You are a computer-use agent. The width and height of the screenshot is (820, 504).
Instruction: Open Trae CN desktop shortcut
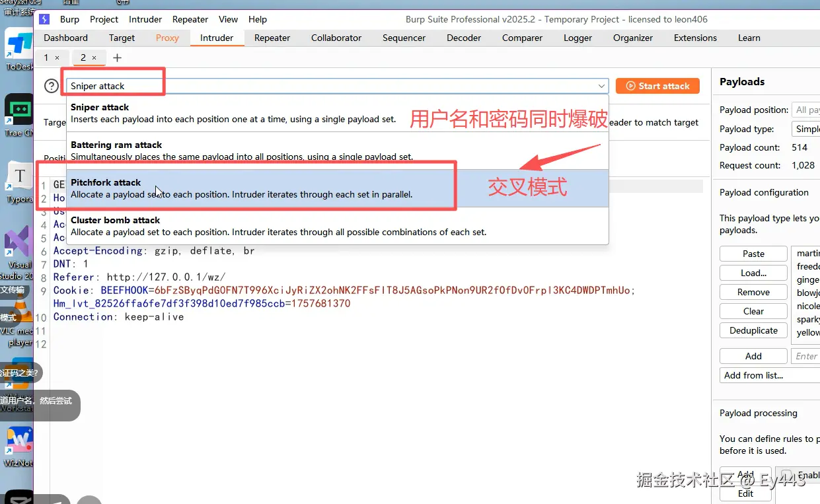[x=19, y=116]
